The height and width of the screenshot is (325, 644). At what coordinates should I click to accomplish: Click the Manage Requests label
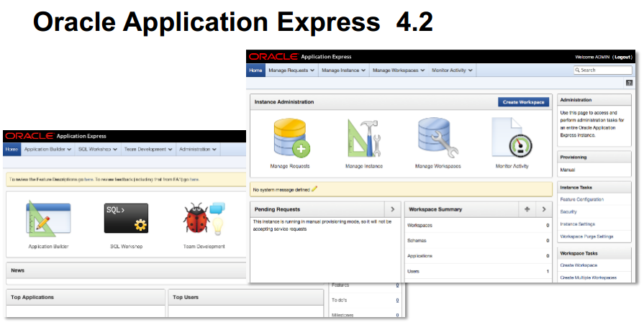[x=290, y=166]
